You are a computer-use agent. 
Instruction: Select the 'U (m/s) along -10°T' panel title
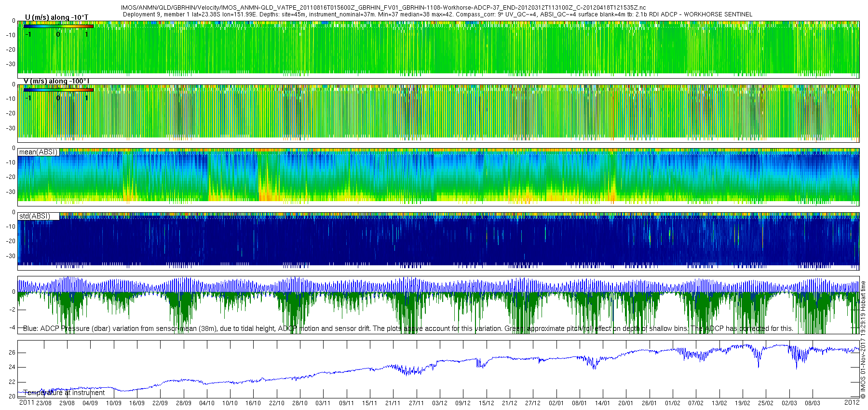pos(56,17)
